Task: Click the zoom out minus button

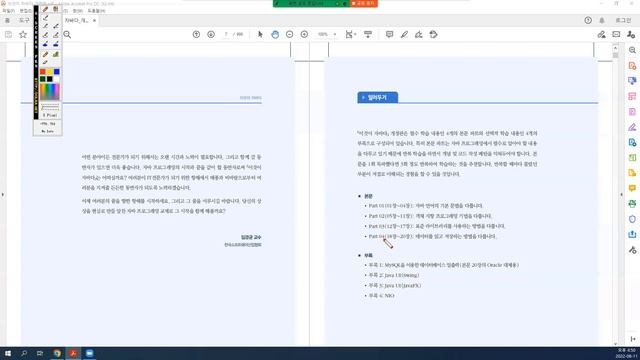Action: (289, 35)
